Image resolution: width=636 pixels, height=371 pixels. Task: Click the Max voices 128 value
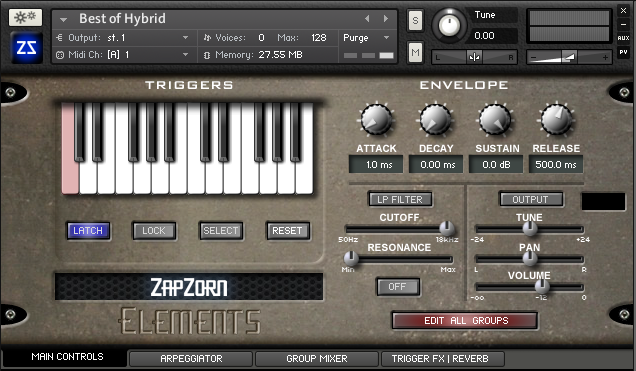(318, 38)
